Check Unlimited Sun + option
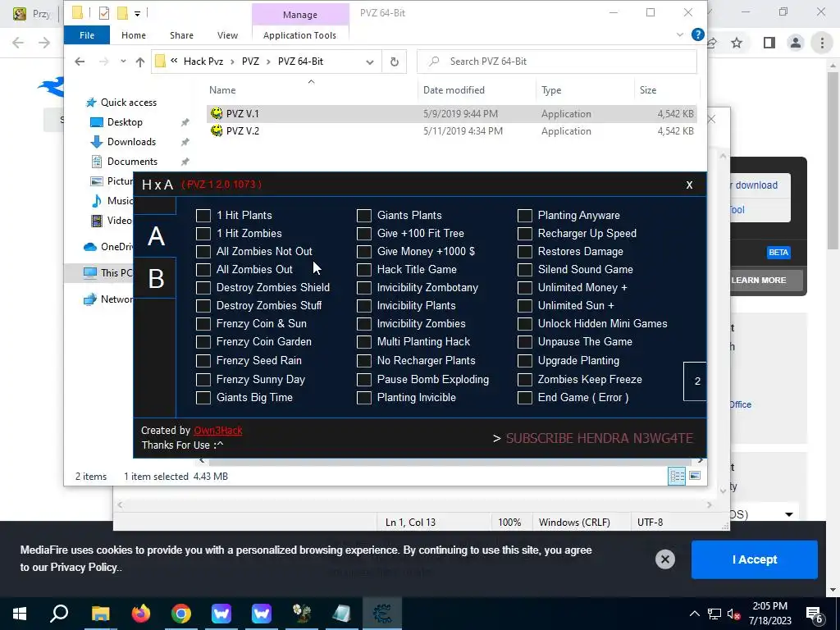The height and width of the screenshot is (630, 840). pyautogui.click(x=524, y=306)
